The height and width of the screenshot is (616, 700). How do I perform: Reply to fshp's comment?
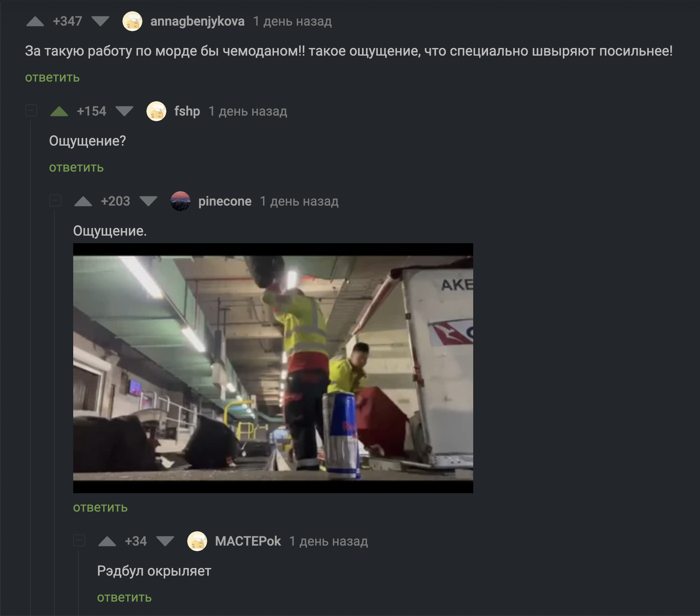point(76,168)
